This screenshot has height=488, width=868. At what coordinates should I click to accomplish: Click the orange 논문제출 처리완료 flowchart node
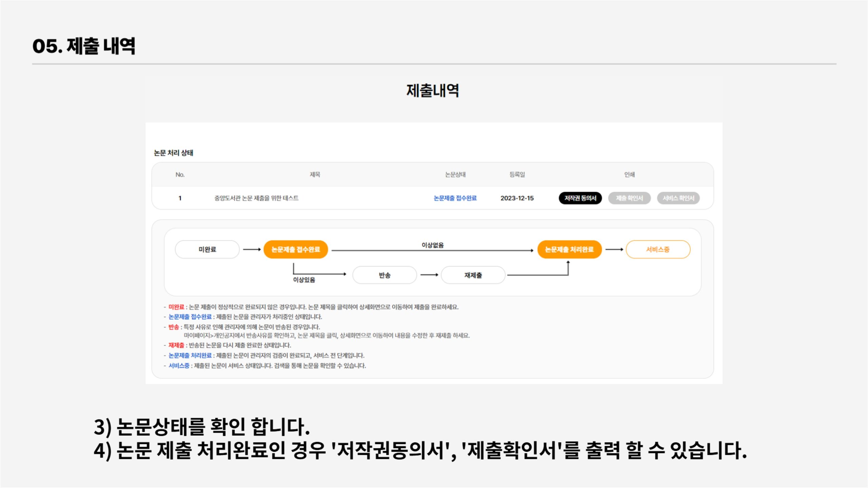(x=569, y=249)
